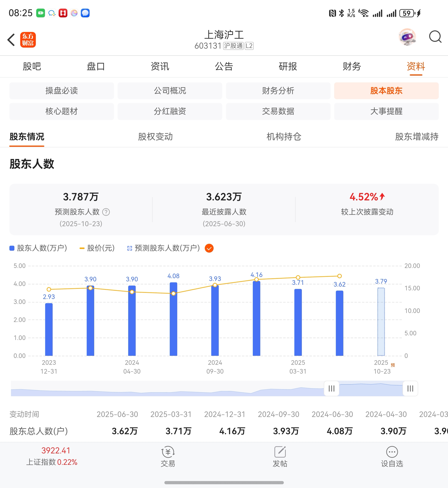
Task: Click right handle of chart range slider
Action: (x=410, y=389)
